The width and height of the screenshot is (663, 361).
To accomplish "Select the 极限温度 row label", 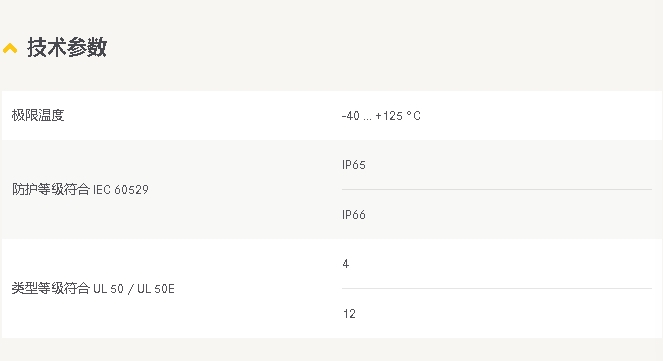I will pyautogui.click(x=38, y=115).
